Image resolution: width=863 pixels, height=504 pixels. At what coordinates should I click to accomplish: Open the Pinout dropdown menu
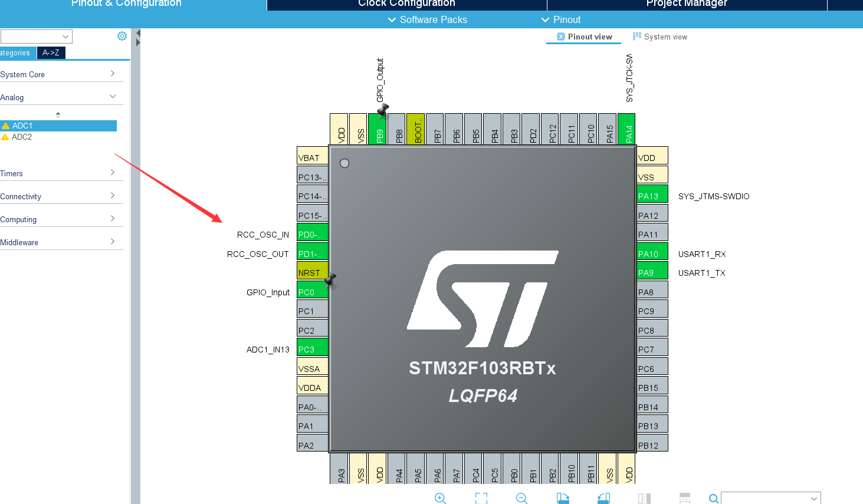point(561,20)
